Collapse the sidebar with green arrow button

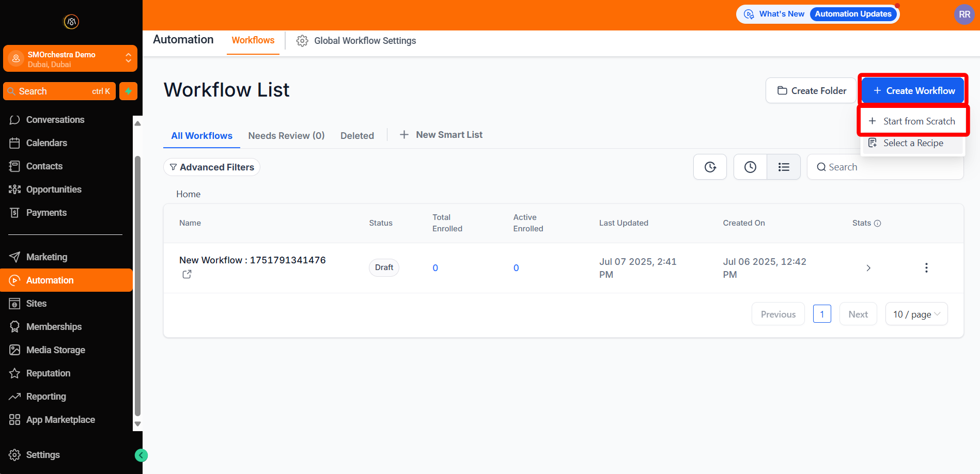click(141, 455)
